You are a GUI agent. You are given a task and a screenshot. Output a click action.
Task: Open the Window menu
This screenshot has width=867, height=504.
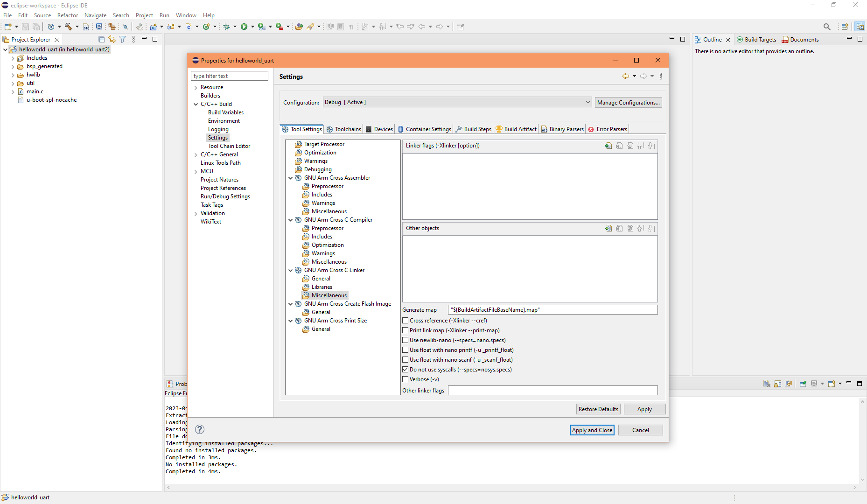coord(186,15)
